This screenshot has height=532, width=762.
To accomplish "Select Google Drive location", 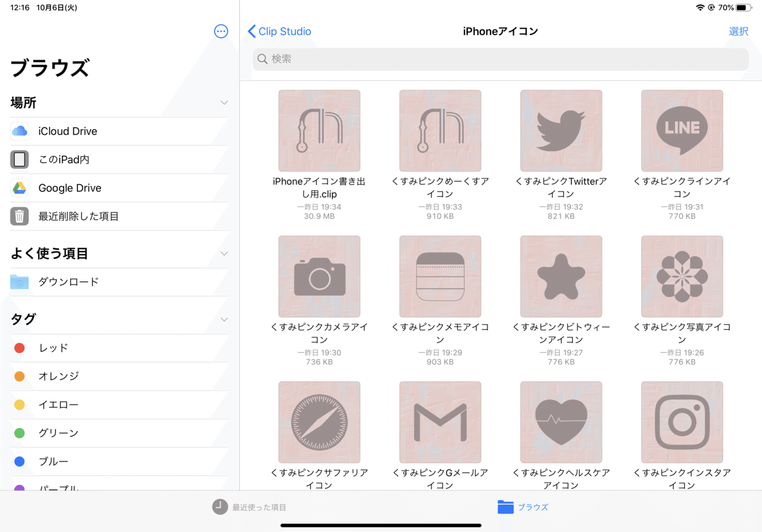I will coord(119,188).
